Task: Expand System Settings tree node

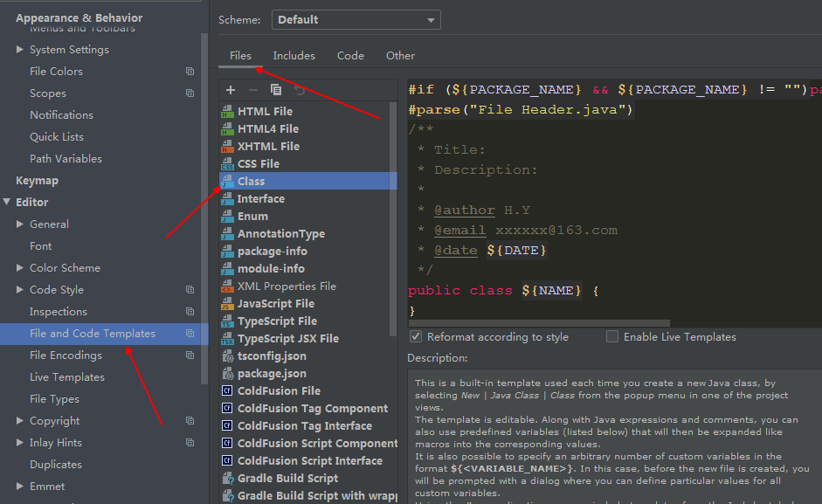Action: tap(20, 49)
